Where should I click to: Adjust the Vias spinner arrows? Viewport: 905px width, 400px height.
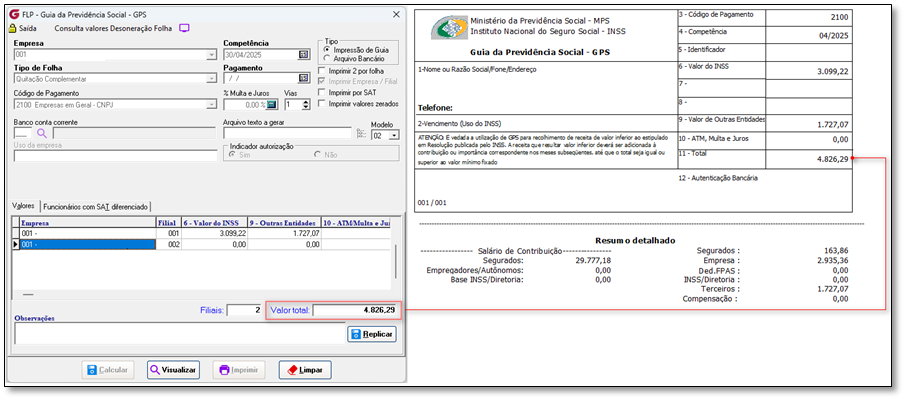tap(306, 104)
